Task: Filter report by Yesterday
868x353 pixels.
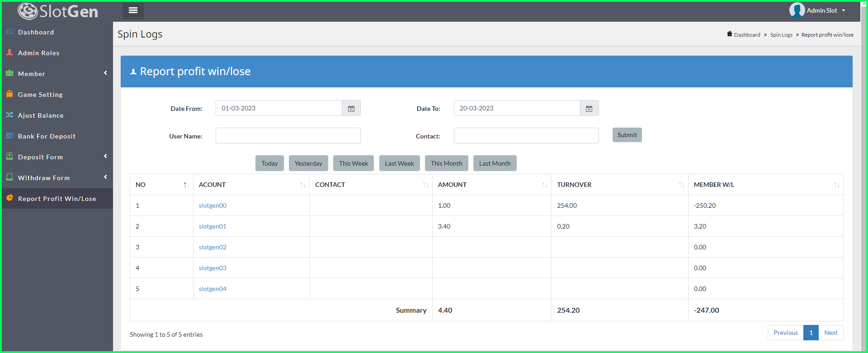Action: click(x=308, y=163)
